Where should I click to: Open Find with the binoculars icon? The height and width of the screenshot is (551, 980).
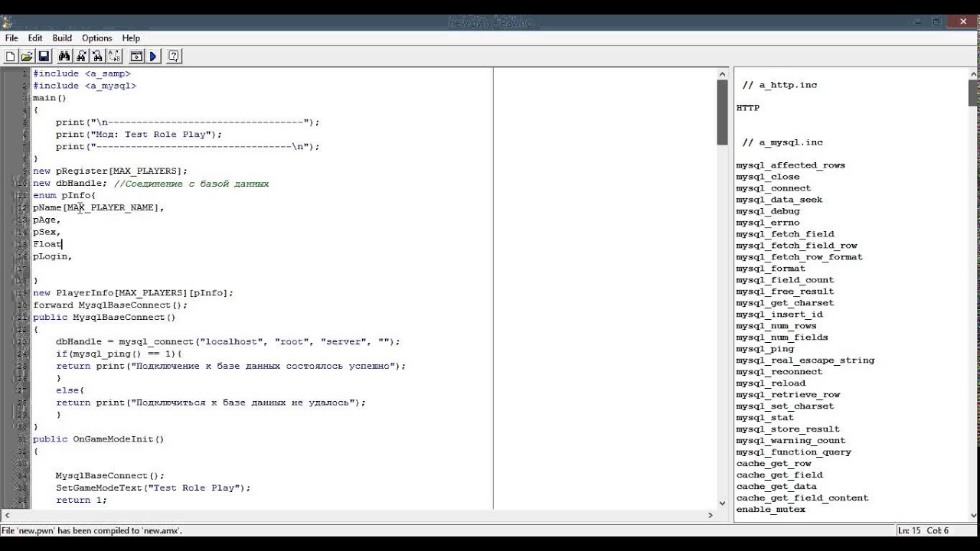(x=64, y=56)
